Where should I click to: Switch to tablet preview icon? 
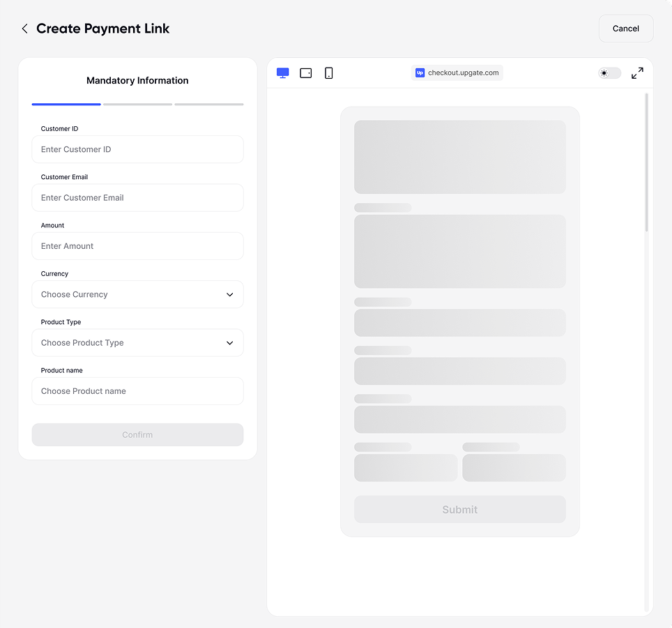[306, 73]
